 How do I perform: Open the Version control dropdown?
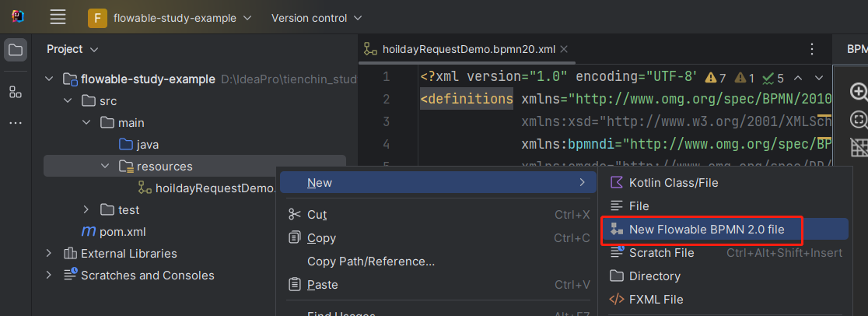[x=316, y=18]
